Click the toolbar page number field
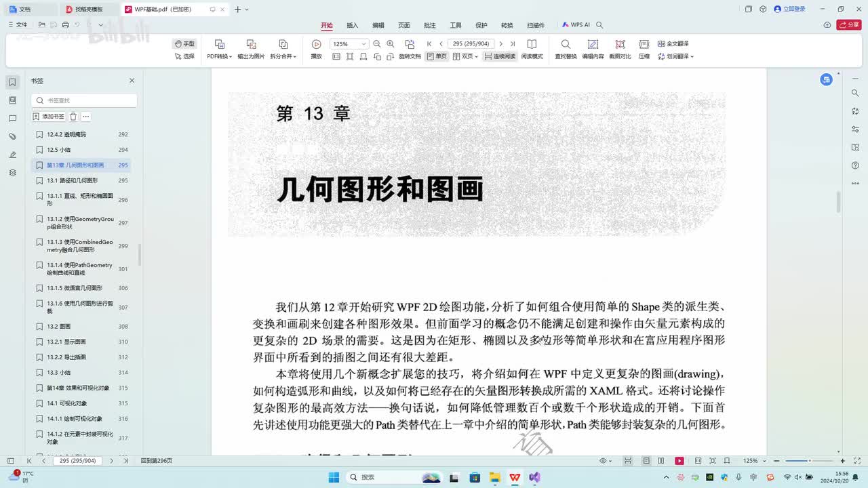Image resolution: width=868 pixels, height=488 pixels. coord(471,44)
